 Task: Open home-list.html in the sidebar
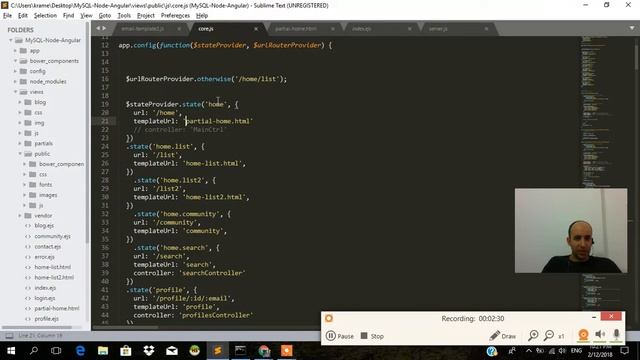click(x=52, y=267)
